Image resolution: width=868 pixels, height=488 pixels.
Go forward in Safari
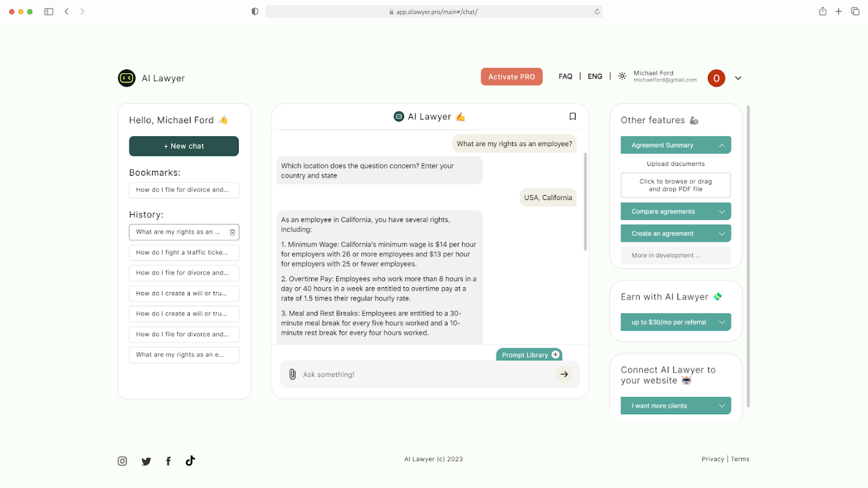coord(82,12)
